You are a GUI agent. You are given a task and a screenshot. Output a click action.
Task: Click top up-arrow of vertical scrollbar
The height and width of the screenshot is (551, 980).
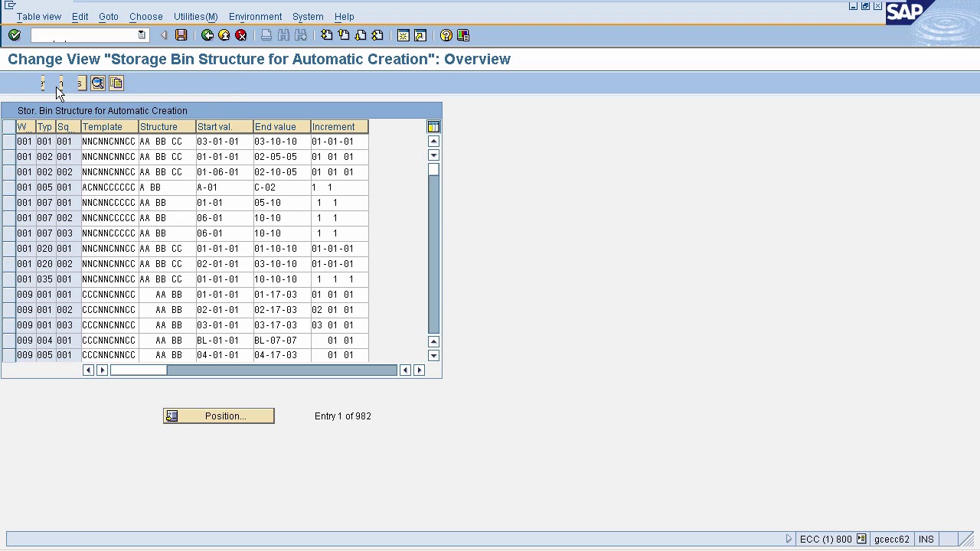(x=433, y=141)
